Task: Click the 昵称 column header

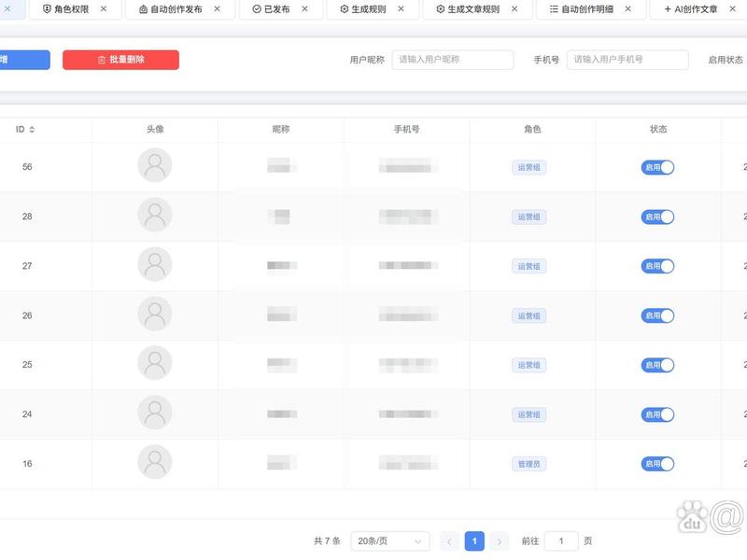Action: pyautogui.click(x=281, y=130)
